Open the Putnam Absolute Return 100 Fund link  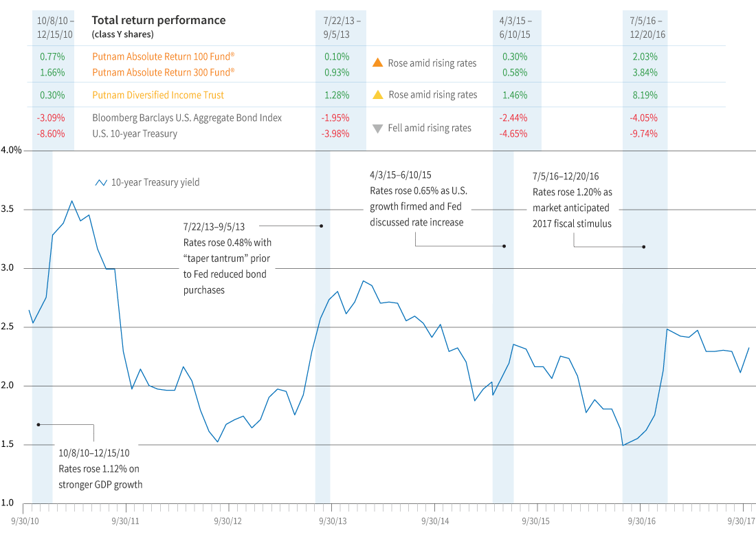164,56
